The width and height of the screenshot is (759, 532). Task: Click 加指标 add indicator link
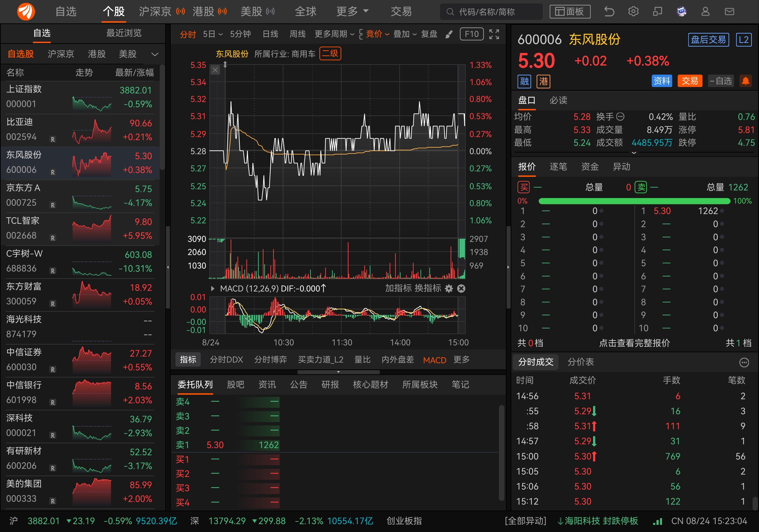pos(398,288)
